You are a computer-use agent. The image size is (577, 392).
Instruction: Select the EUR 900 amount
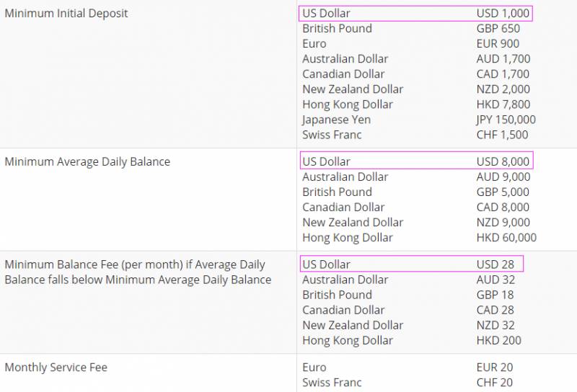coord(498,43)
